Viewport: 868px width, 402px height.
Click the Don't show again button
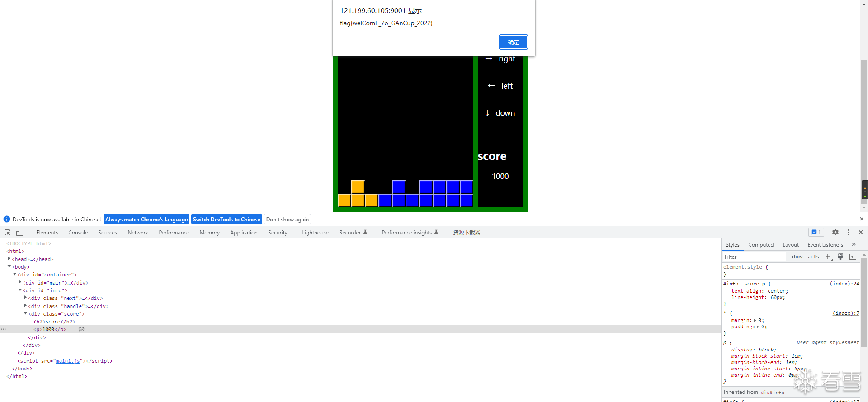pyautogui.click(x=288, y=219)
